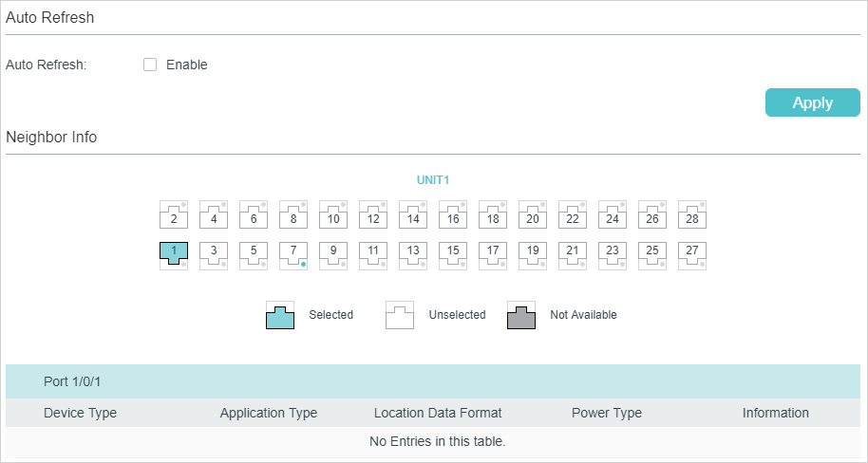Click port 20 icon
This screenshot has width=868, height=463.
pos(533,215)
